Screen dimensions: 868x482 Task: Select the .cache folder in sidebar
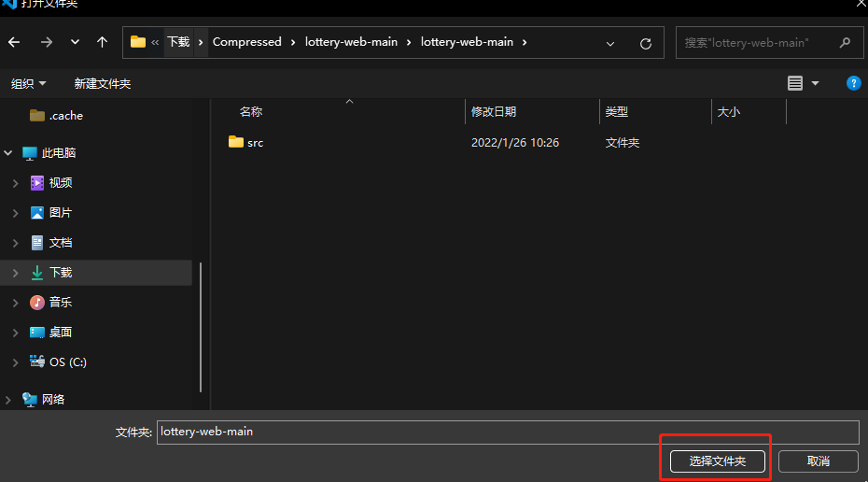[56, 115]
